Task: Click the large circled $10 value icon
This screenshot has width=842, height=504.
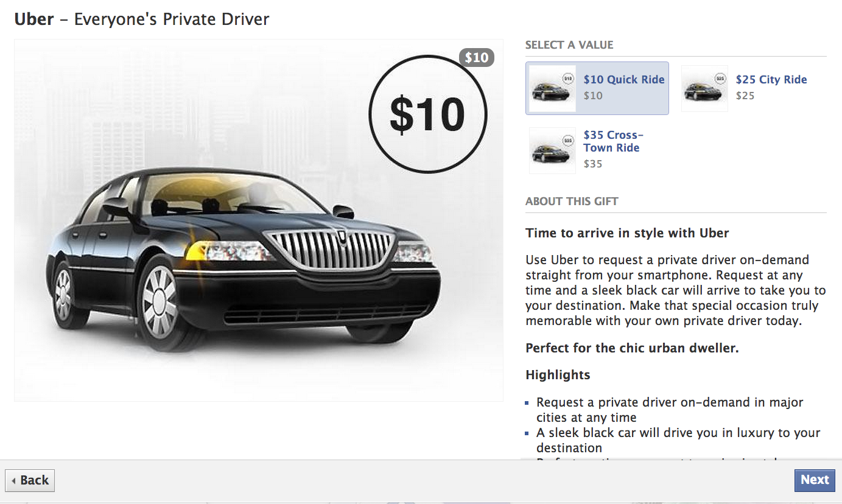Action: (427, 114)
